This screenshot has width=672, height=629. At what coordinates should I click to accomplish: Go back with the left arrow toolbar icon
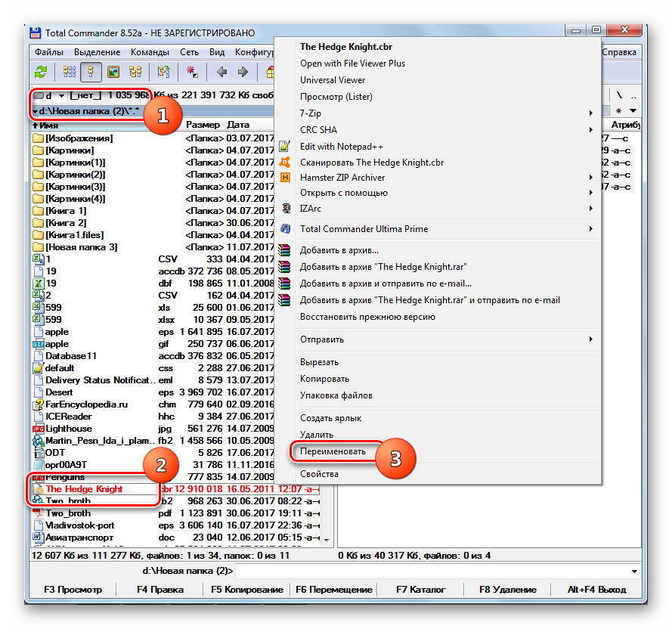221,72
